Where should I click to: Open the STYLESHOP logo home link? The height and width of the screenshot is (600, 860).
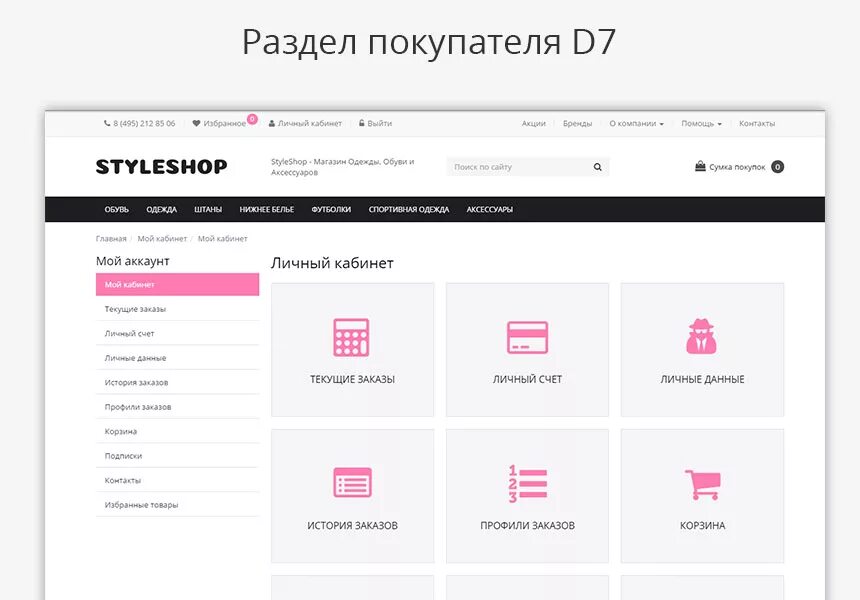[161, 167]
